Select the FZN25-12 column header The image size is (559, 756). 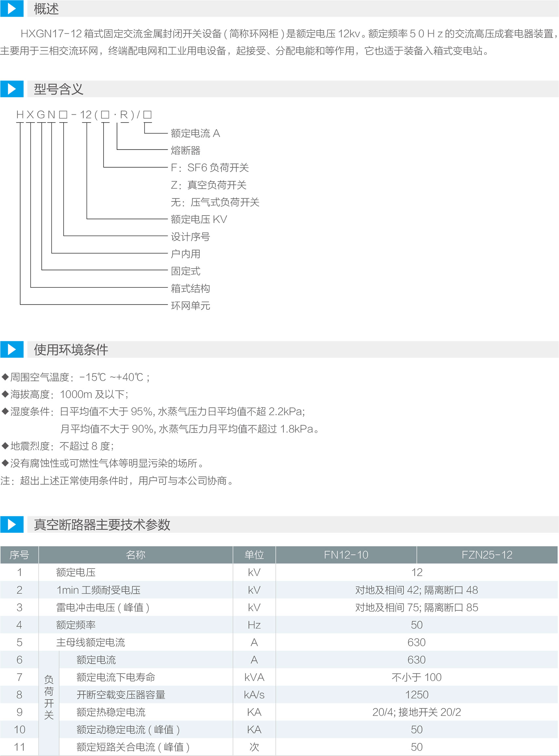click(x=487, y=555)
